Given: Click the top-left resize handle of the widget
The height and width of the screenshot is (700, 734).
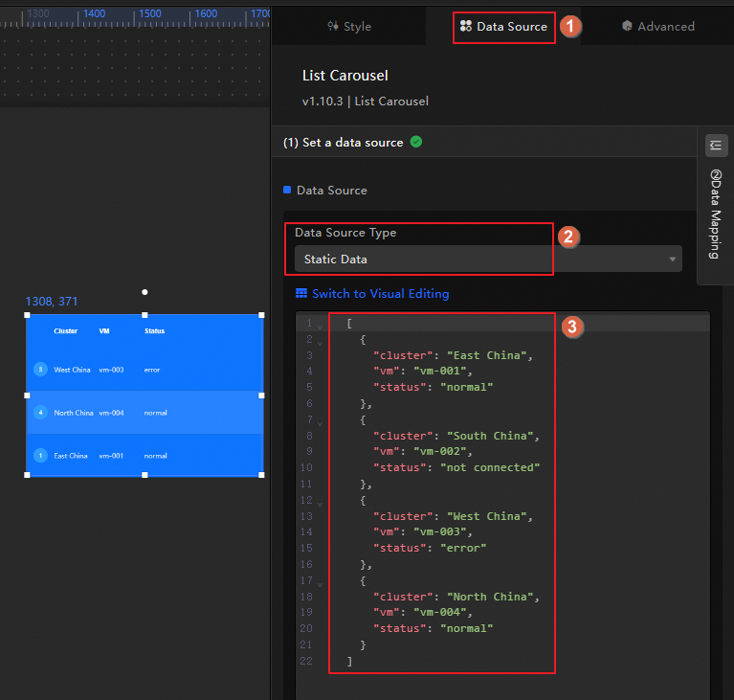Looking at the screenshot, I should (27, 314).
